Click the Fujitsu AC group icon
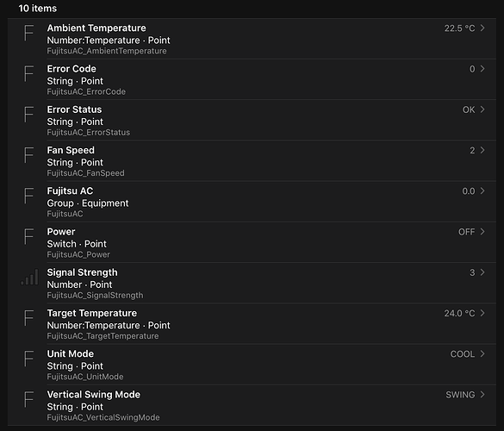504x431 pixels. coord(28,196)
